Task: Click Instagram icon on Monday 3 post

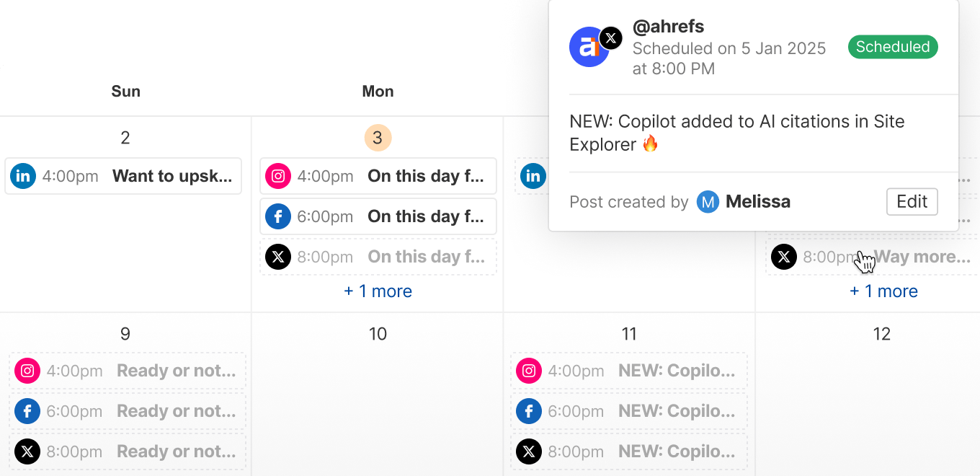Action: tap(278, 176)
